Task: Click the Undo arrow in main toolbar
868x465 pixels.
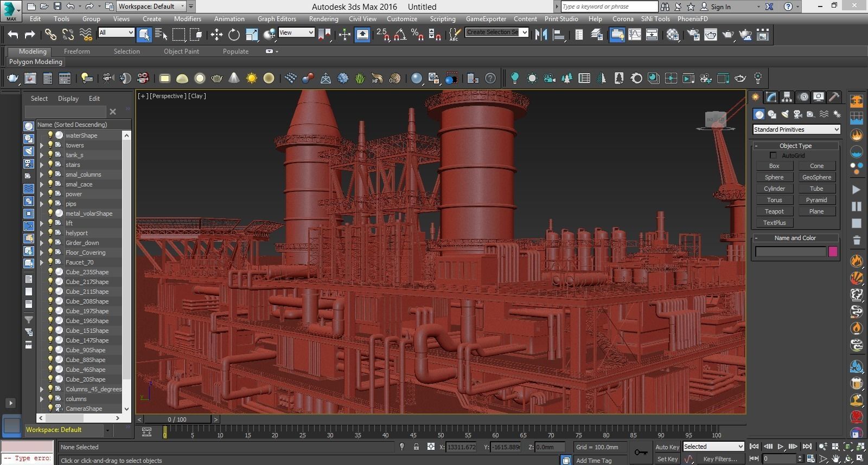Action: point(12,35)
